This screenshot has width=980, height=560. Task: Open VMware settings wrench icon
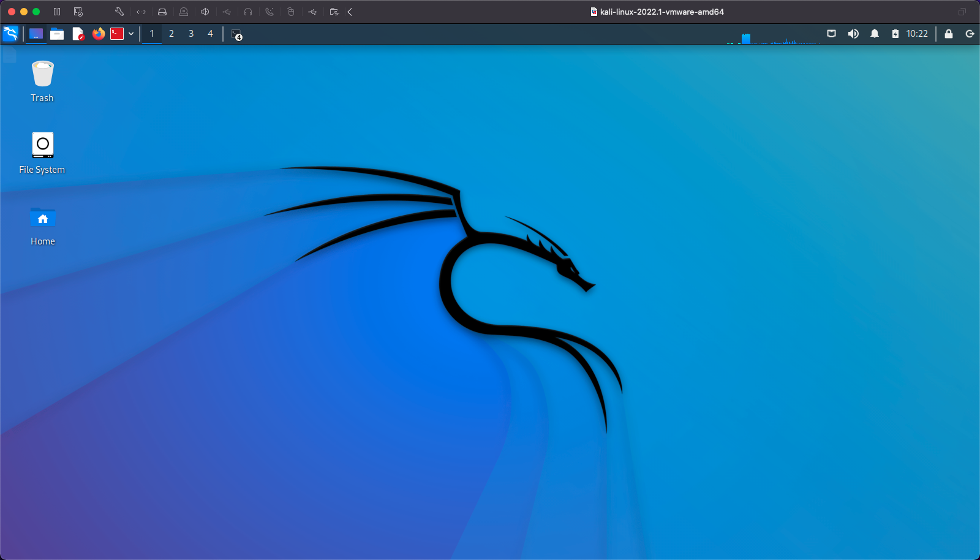click(119, 12)
